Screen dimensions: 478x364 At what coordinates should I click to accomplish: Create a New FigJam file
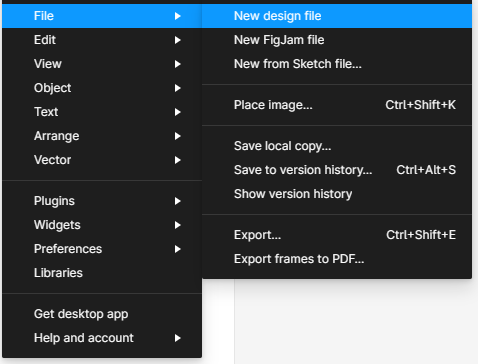(337, 40)
